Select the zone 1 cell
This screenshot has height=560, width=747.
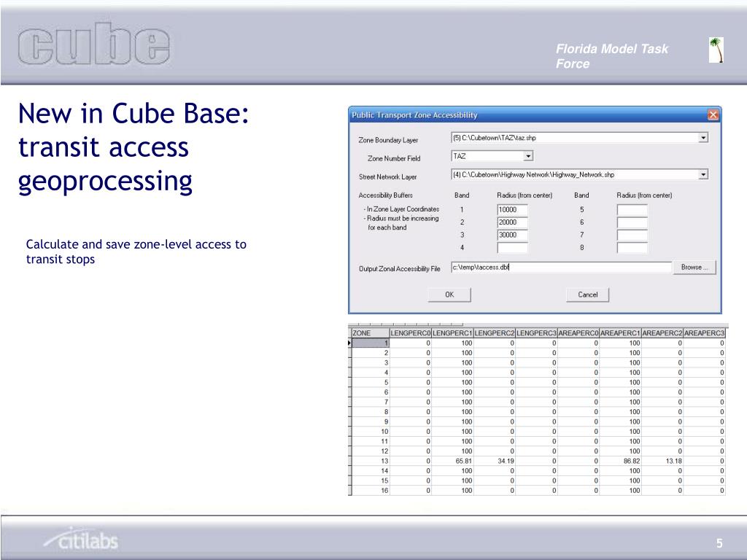pos(370,343)
